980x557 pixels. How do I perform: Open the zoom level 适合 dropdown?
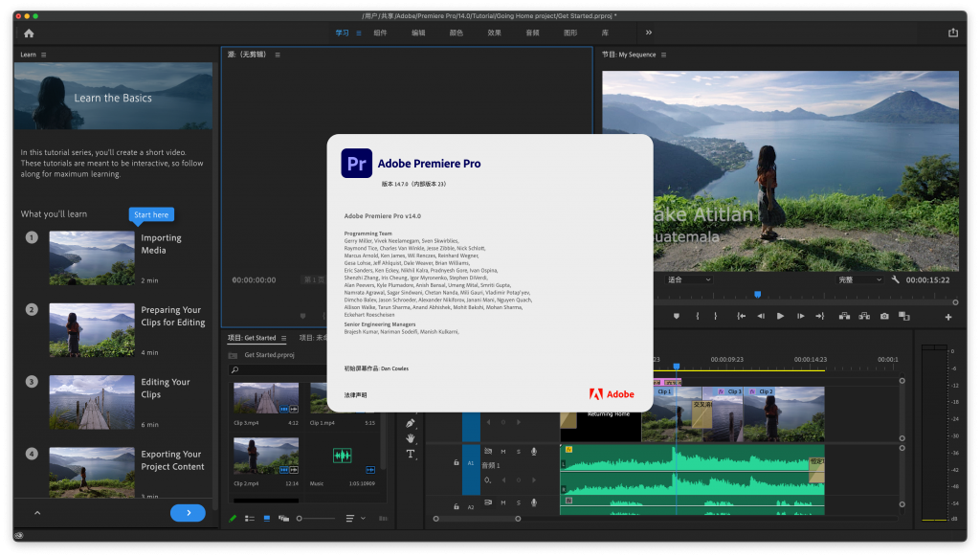(x=689, y=279)
